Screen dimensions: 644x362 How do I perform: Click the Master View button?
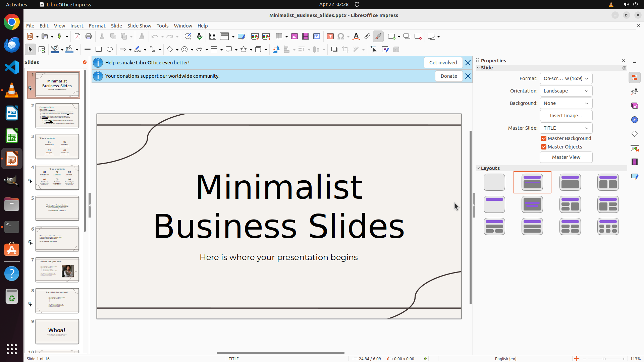(566, 157)
